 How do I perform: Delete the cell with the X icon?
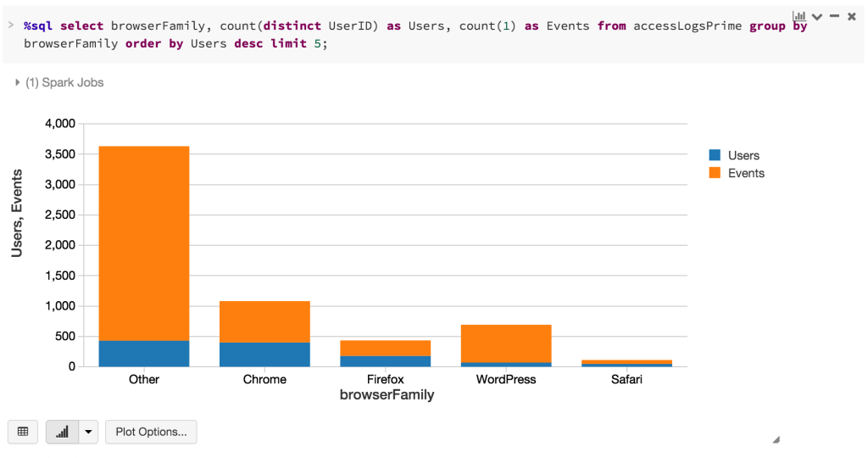(x=852, y=16)
